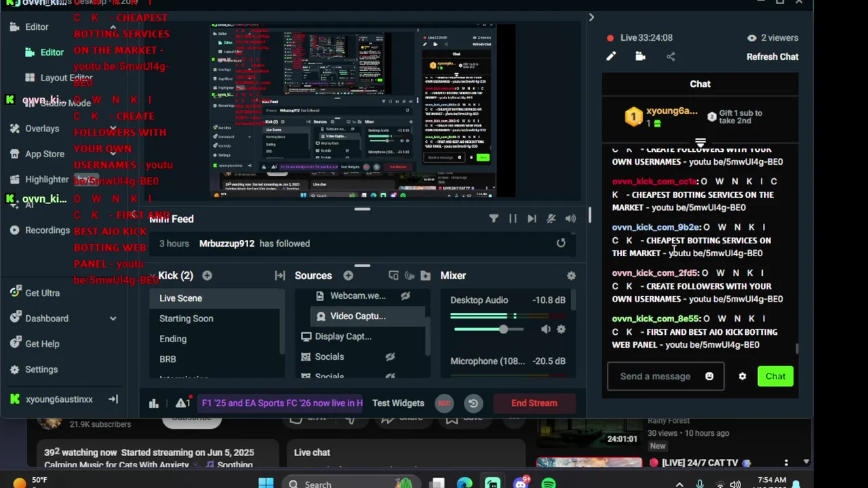Open the camera clip icon in chat panel

tap(640, 57)
